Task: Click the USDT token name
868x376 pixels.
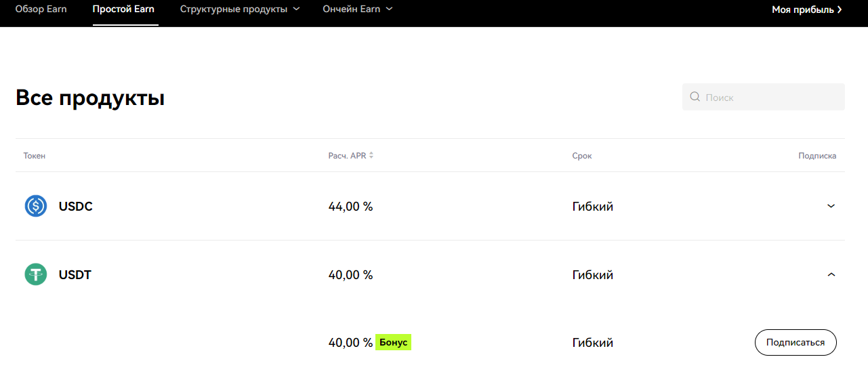Action: pos(75,275)
